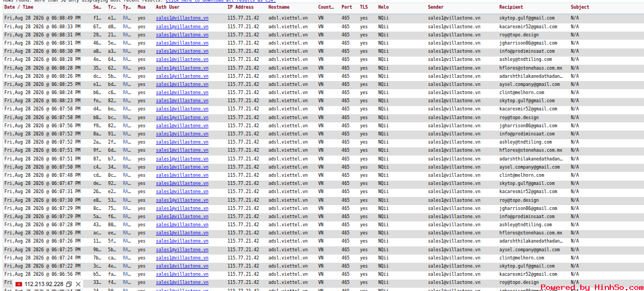Open auth user link in 06:08:30 PM row
This screenshot has height=291, width=644.
coord(182,51)
